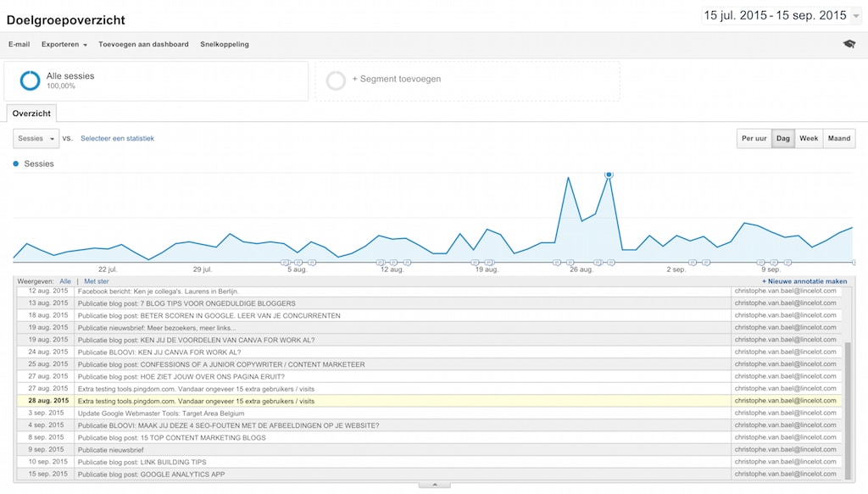
Task: Create a Snelkoppeling for this report
Action: 224,44
